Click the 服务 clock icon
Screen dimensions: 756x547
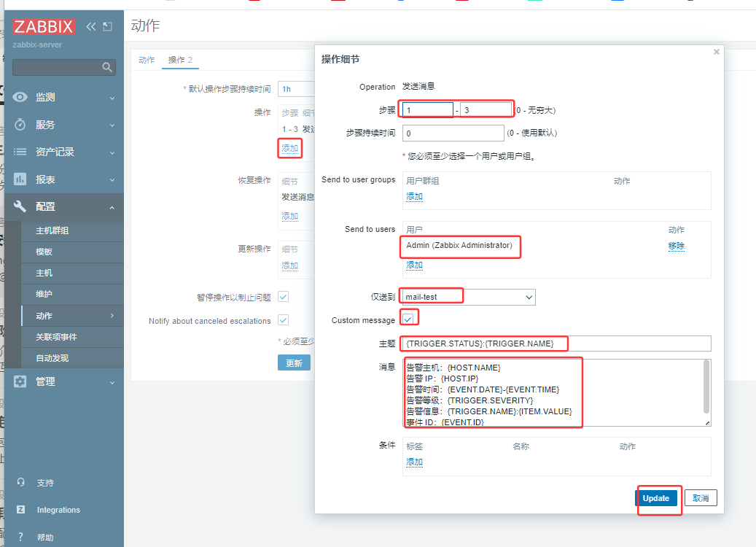click(20, 125)
